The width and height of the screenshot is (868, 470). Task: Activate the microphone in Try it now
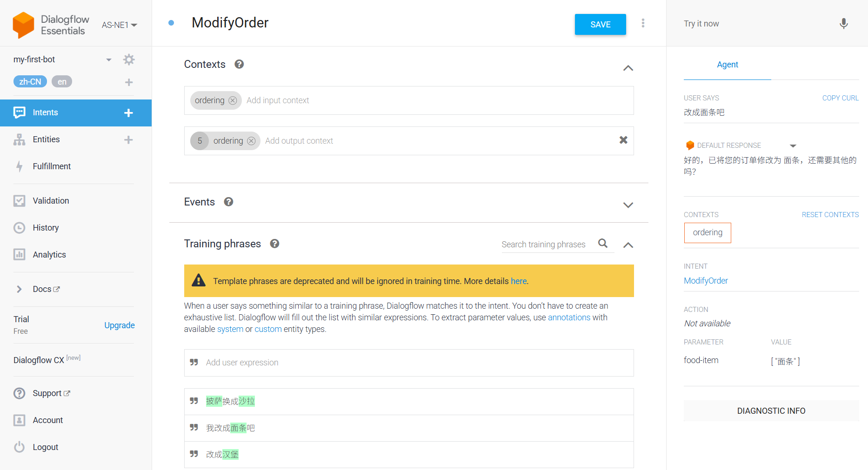pos(843,24)
